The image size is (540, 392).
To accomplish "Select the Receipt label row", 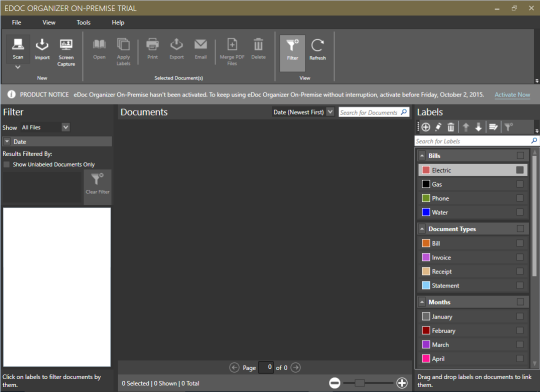I will tap(473, 271).
